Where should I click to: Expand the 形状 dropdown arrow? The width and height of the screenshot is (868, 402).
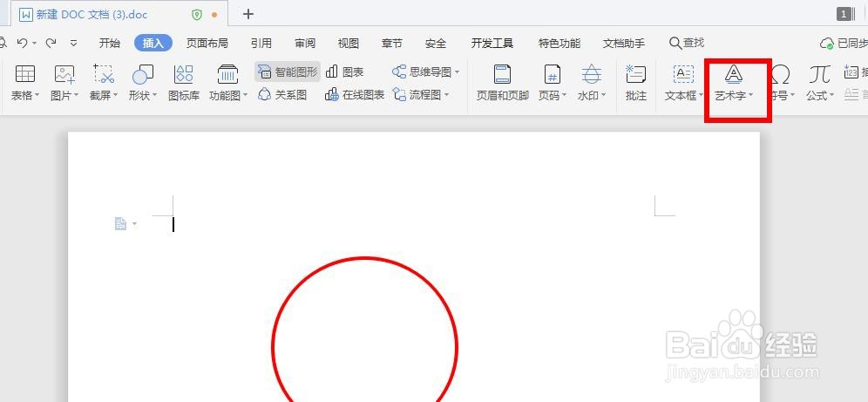click(x=154, y=95)
